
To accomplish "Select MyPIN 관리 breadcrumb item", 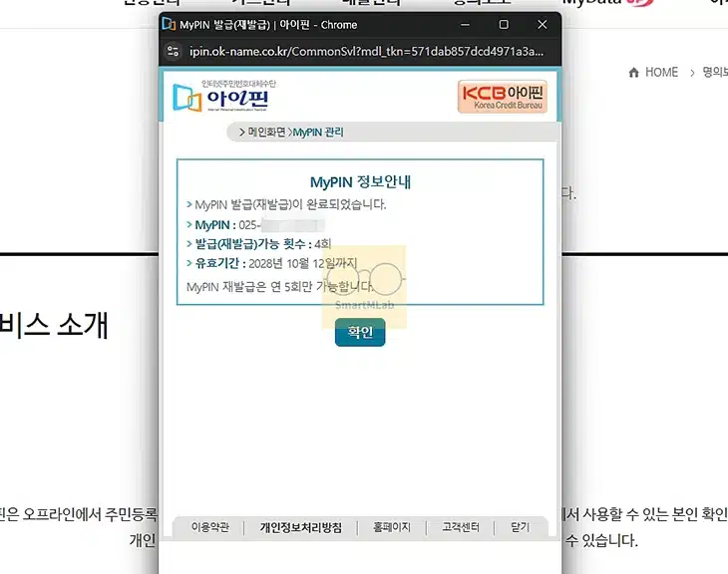I will [318, 133].
